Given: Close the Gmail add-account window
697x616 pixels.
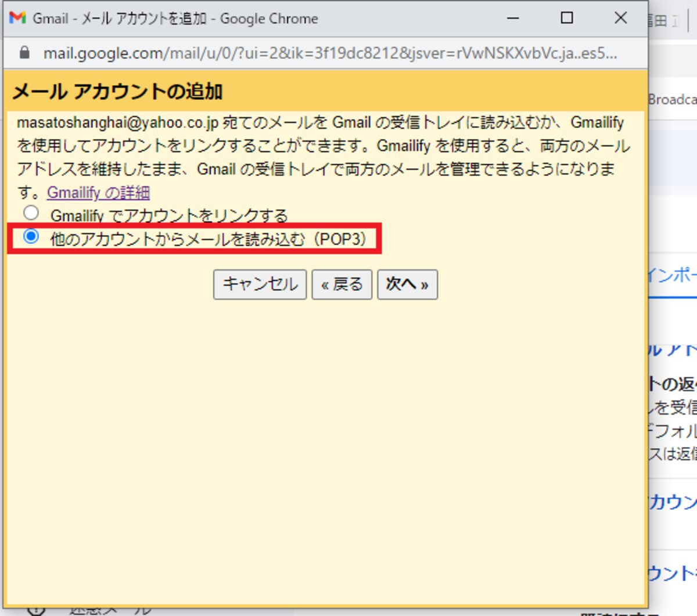Looking at the screenshot, I should tap(620, 18).
